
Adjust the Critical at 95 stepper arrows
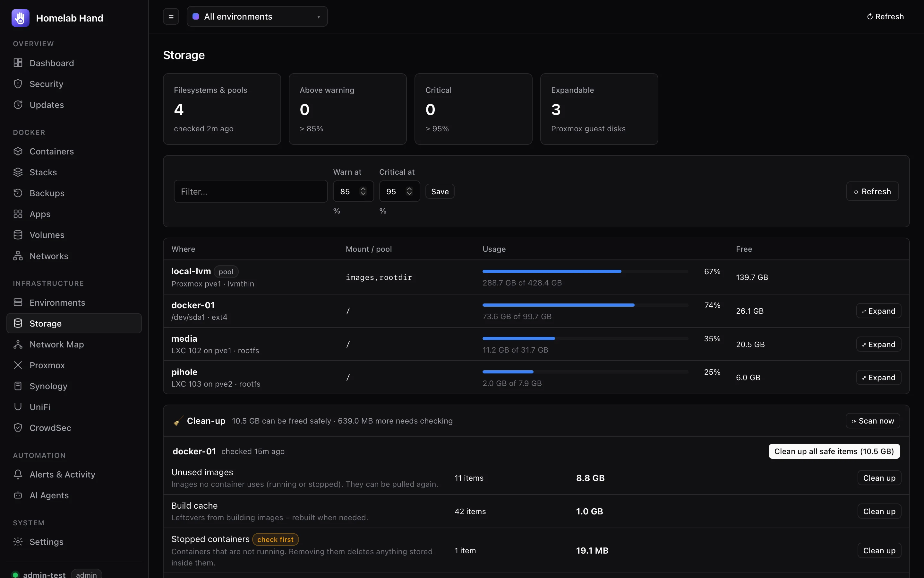[409, 191]
